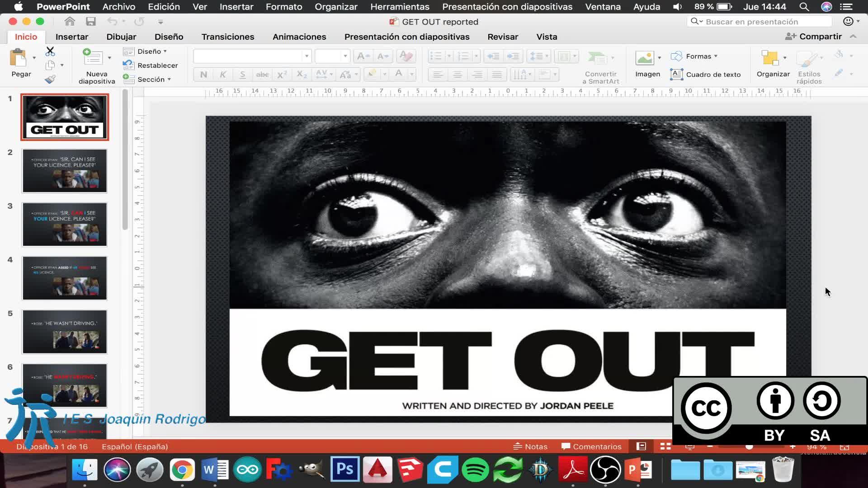Click the Nueva diapositiva icon
This screenshot has height=488, width=868.
coord(93,58)
